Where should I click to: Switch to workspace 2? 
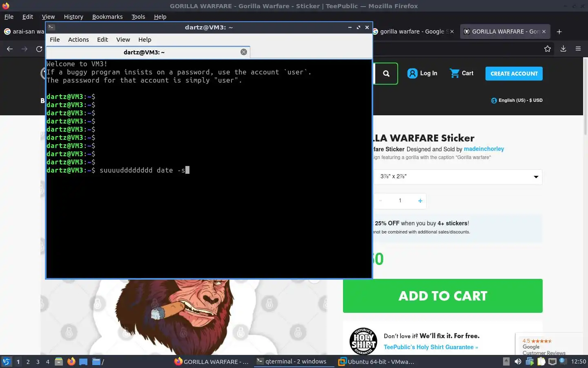coord(28,361)
